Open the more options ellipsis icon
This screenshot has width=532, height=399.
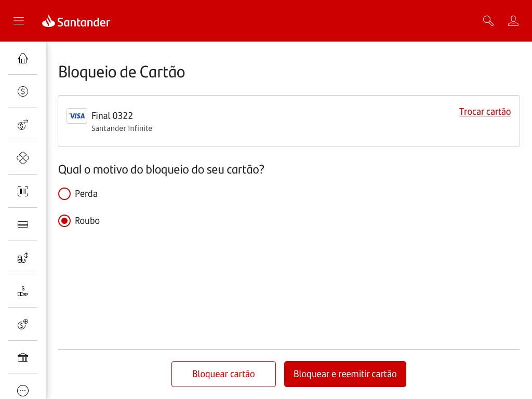pyautogui.click(x=23, y=391)
